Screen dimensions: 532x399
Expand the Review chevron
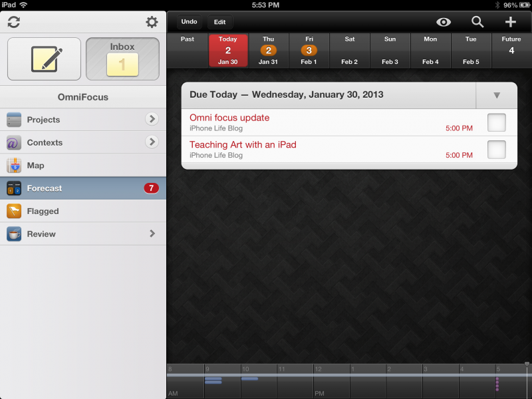pyautogui.click(x=152, y=233)
